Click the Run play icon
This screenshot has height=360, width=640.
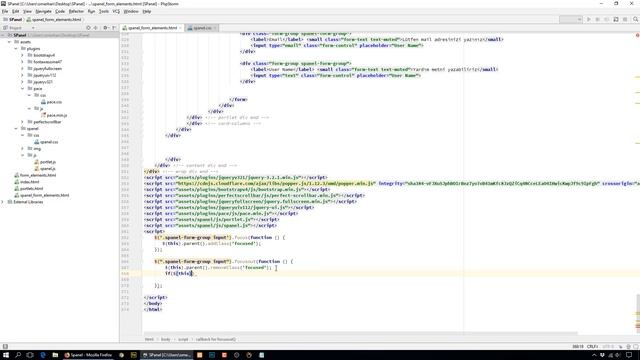click(x=589, y=19)
